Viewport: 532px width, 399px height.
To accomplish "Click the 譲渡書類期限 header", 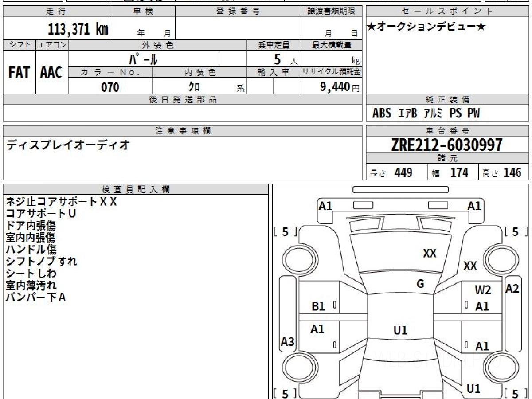I will 332,12.
